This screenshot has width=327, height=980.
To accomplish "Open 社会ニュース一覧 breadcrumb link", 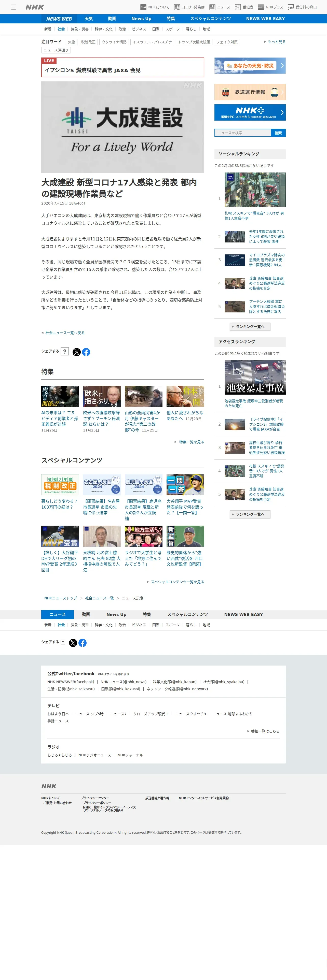I will (x=99, y=598).
